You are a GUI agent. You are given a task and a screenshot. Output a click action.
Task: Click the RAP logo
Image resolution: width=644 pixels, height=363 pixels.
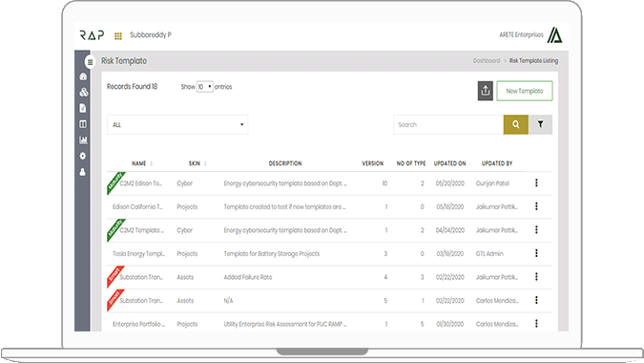[92, 35]
